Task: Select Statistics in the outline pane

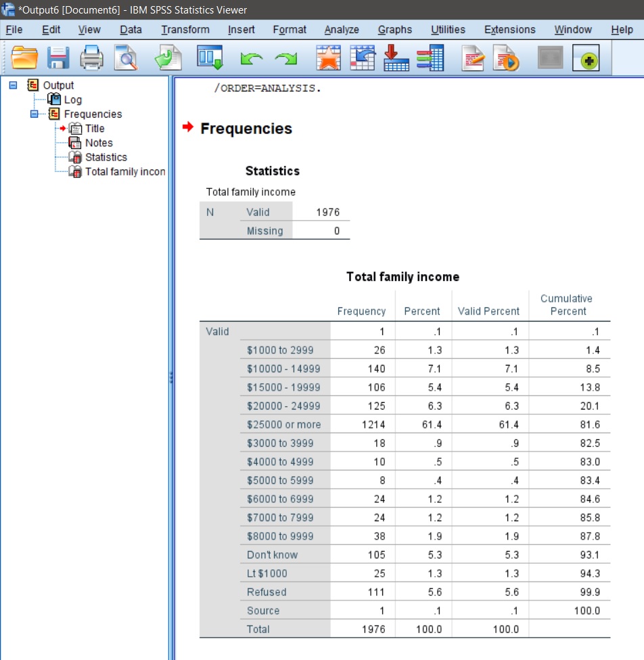Action: pyautogui.click(x=106, y=157)
